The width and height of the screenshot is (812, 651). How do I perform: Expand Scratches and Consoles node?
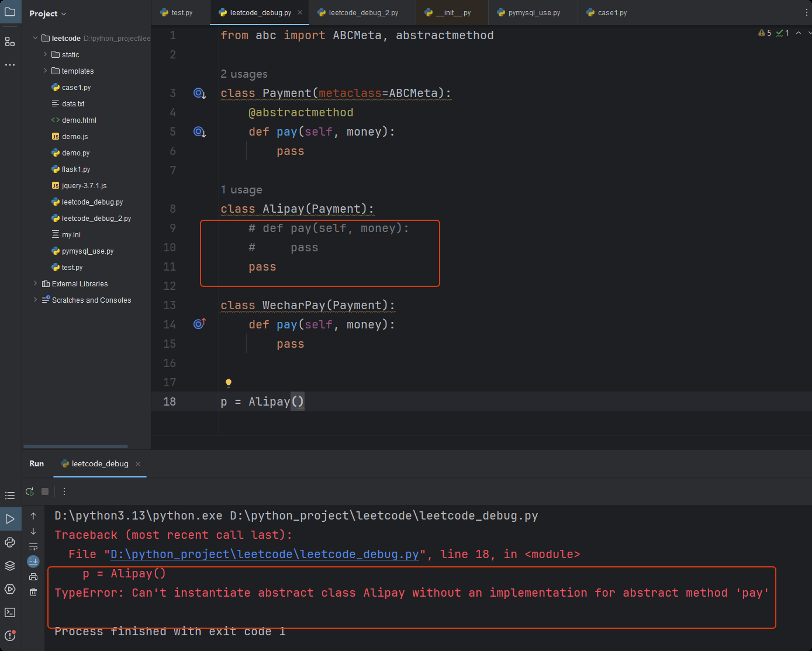click(36, 300)
